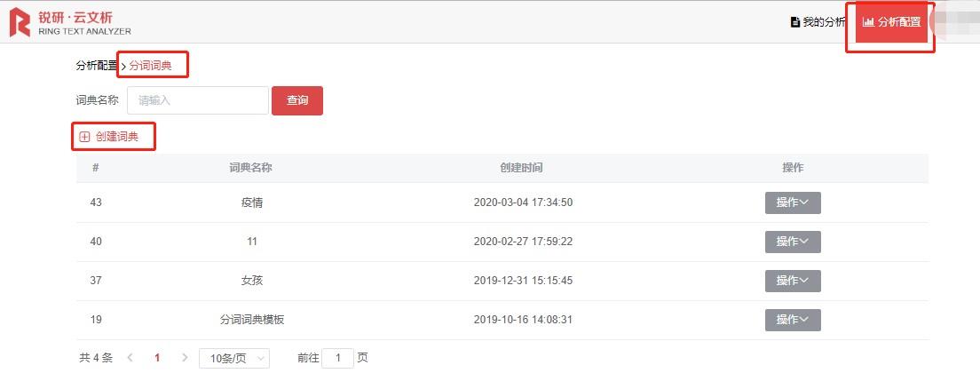This screenshot has width=980, height=389.
Task: Click the row ID 40
Action: click(96, 242)
